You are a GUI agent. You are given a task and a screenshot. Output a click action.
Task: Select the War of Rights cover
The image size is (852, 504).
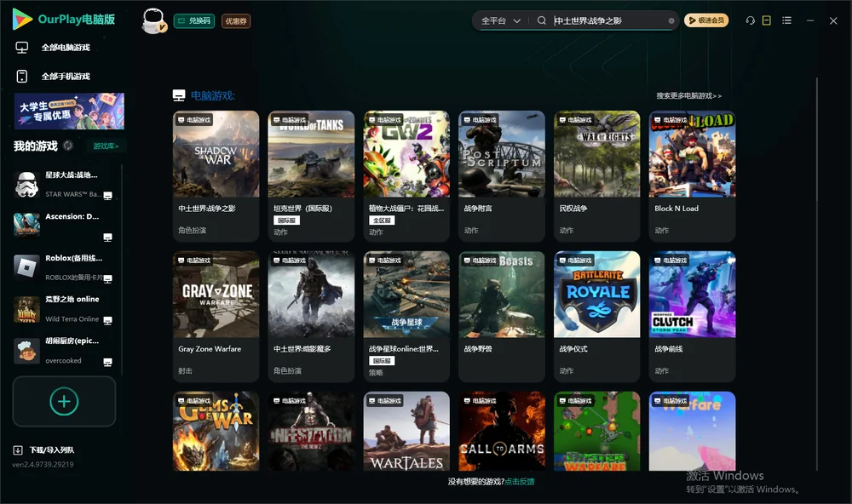click(x=597, y=154)
